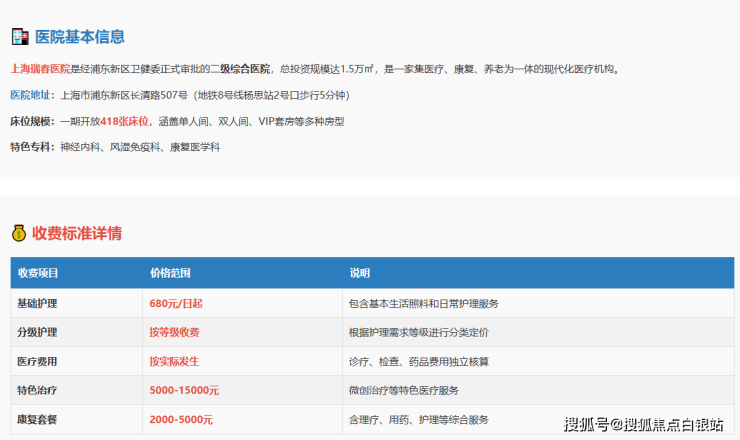Click the bold 二级综合医院 text

pos(239,69)
